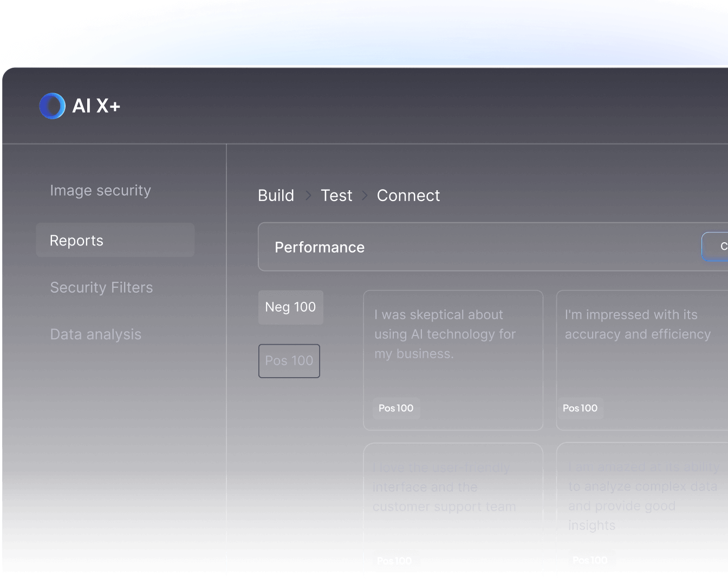The width and height of the screenshot is (728, 582).
Task: Switch to the Build tab
Action: coord(276,195)
